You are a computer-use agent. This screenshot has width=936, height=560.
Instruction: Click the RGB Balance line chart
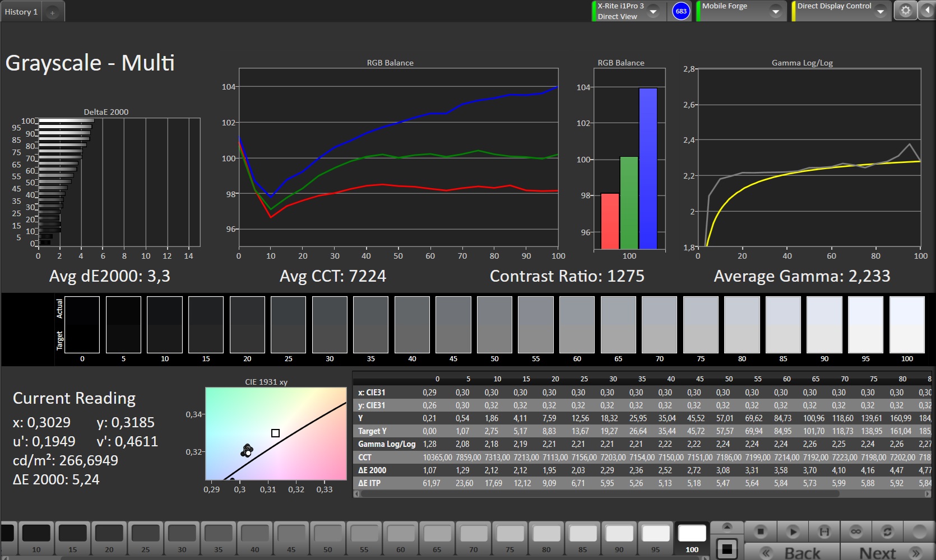[399, 157]
